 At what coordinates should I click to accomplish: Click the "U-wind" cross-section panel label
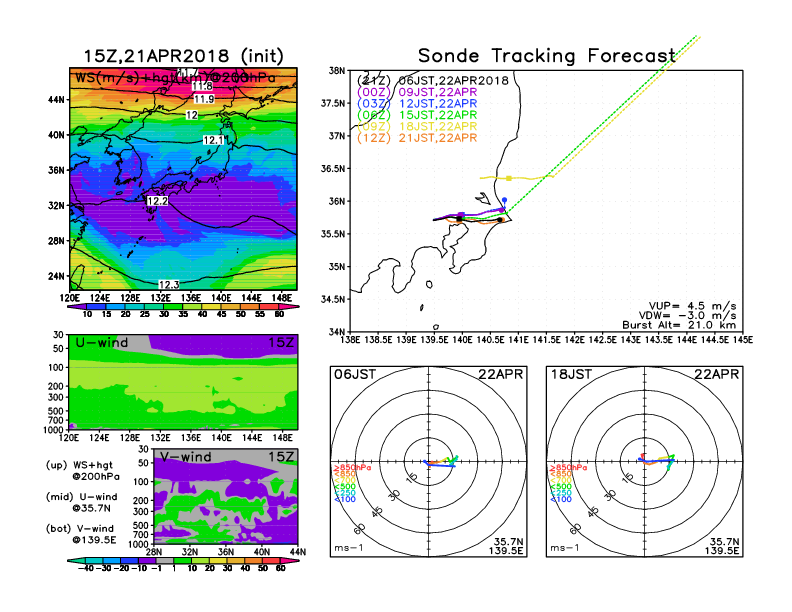[102, 342]
